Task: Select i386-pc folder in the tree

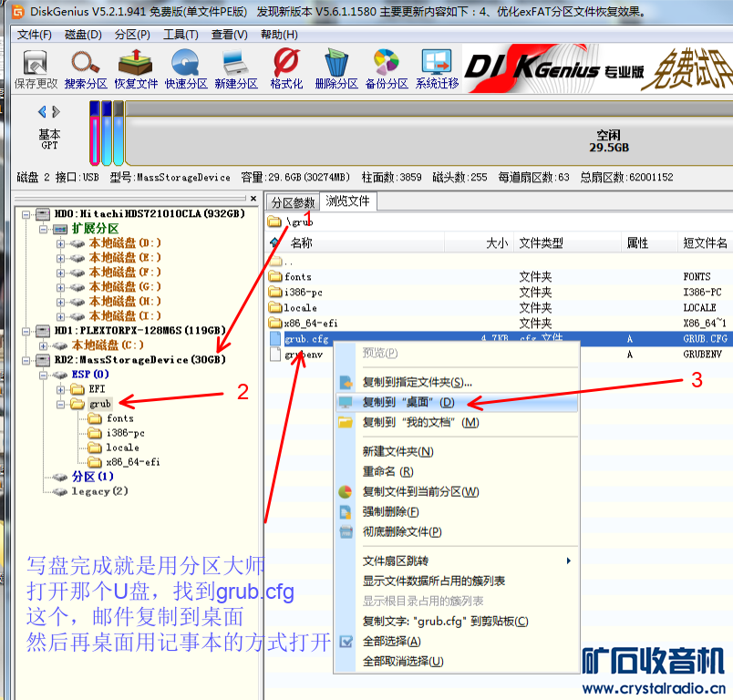Action: [x=125, y=433]
